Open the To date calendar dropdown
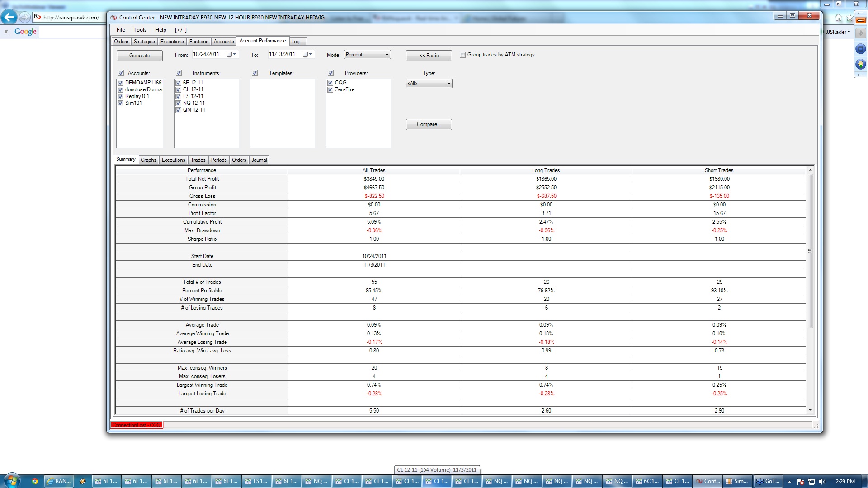 pos(307,55)
